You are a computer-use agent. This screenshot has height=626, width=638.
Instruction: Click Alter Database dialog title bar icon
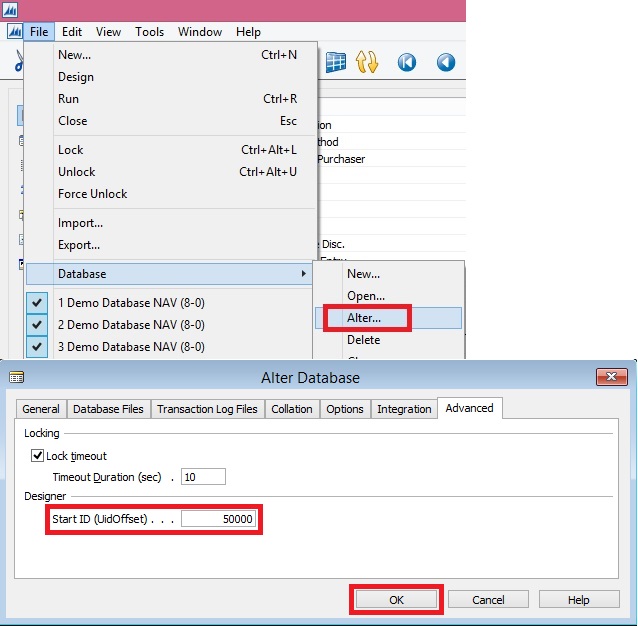(x=16, y=377)
